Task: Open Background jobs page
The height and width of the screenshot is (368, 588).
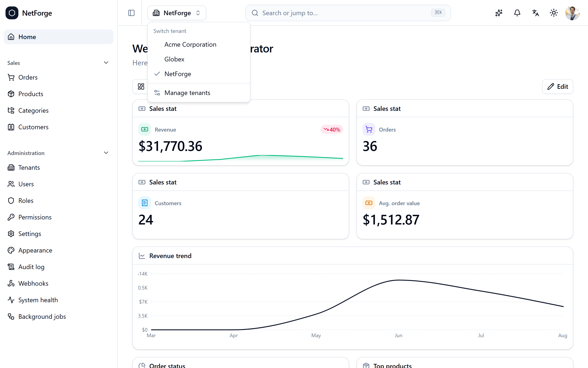Action: 59,316
